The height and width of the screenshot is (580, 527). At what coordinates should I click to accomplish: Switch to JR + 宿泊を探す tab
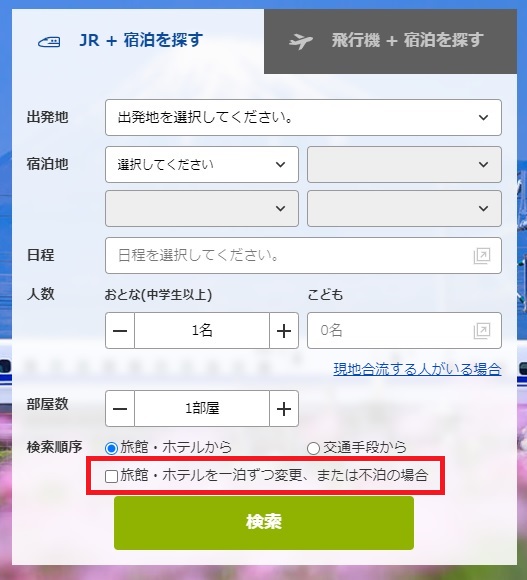(138, 41)
